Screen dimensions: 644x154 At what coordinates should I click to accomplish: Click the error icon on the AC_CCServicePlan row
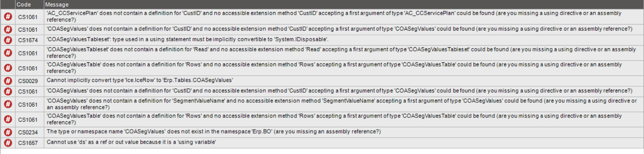point(8,16)
